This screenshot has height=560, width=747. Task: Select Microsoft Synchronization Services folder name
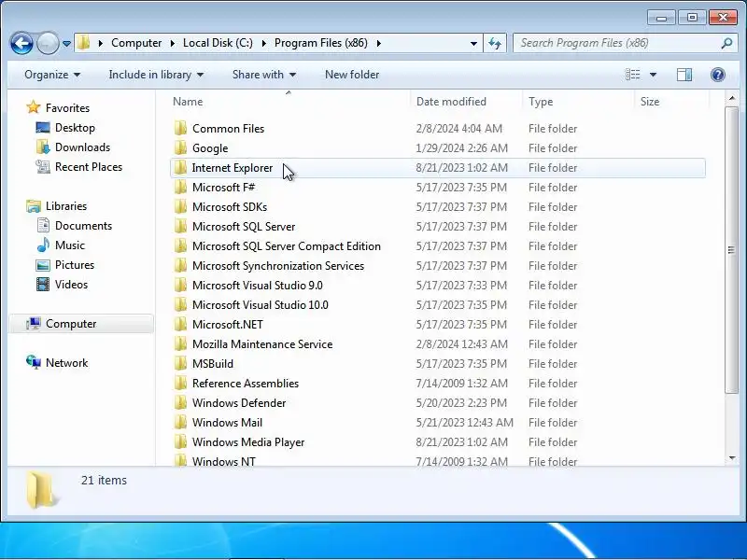tap(278, 266)
